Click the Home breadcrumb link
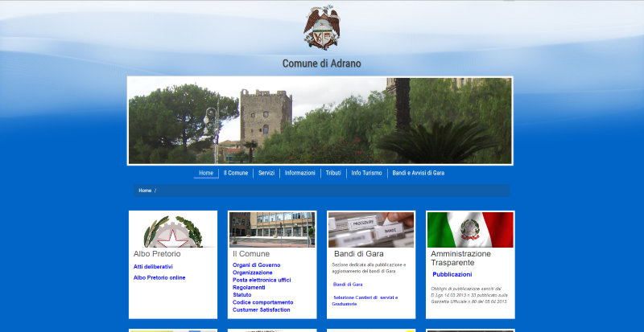 (x=145, y=191)
